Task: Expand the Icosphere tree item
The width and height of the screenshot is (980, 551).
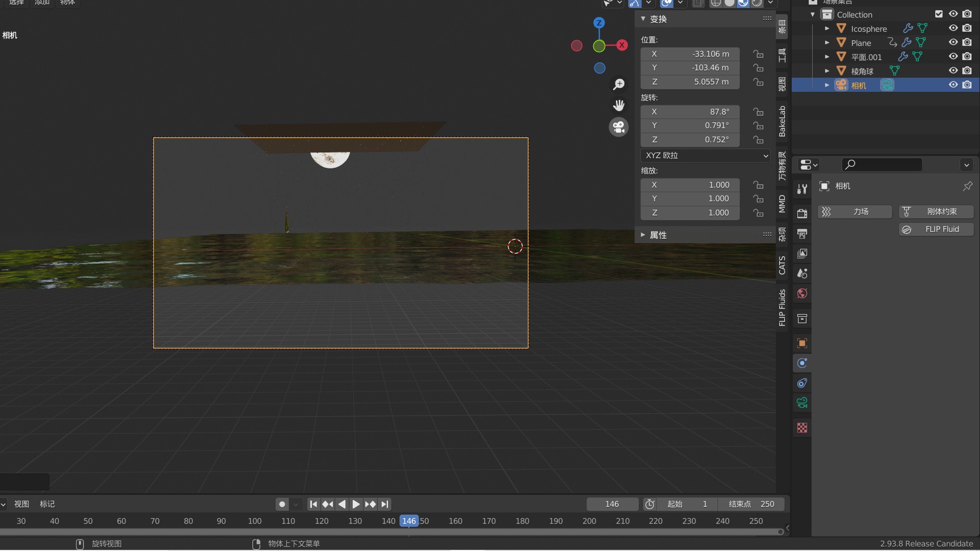Action: tap(827, 28)
